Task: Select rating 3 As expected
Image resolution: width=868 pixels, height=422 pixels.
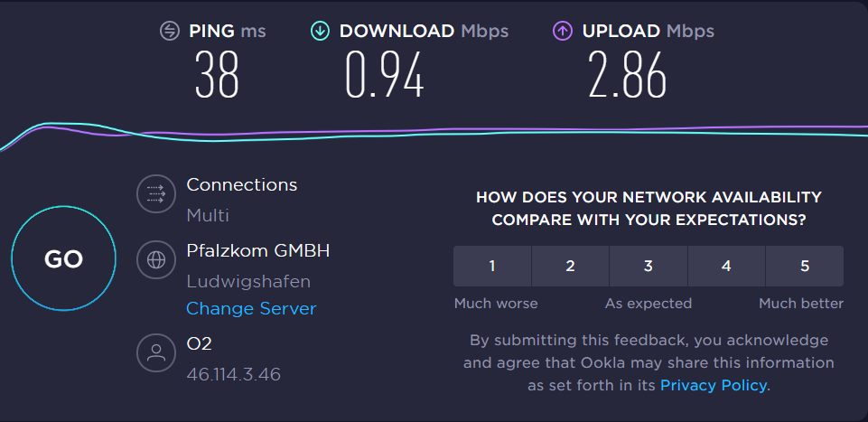Action: 649,267
